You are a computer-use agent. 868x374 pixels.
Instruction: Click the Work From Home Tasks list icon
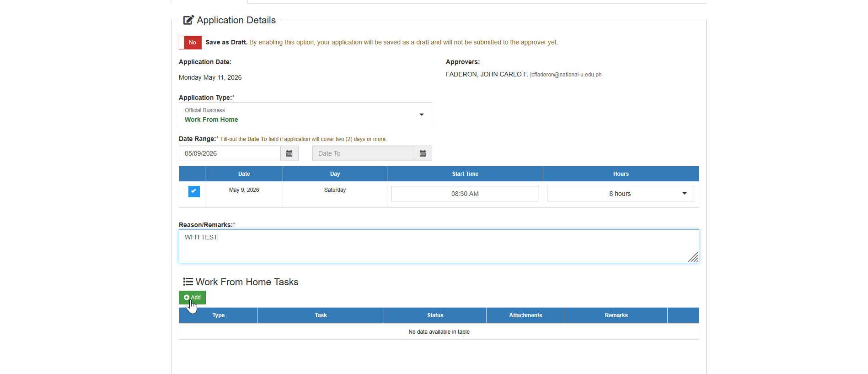188,282
